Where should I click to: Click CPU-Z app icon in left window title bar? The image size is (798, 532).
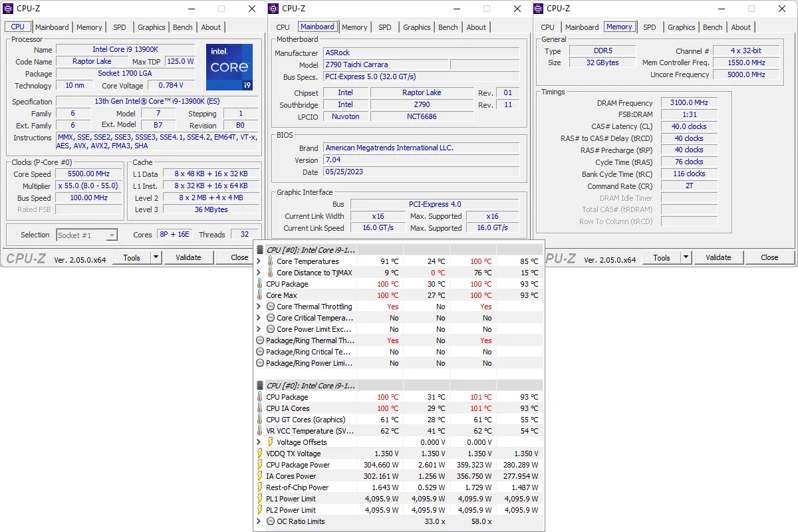click(x=9, y=9)
